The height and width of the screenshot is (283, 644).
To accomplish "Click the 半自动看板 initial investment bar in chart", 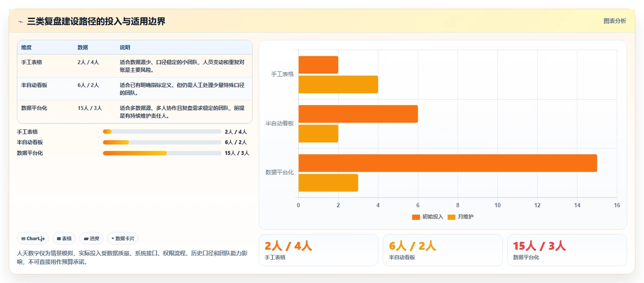I will click(358, 114).
